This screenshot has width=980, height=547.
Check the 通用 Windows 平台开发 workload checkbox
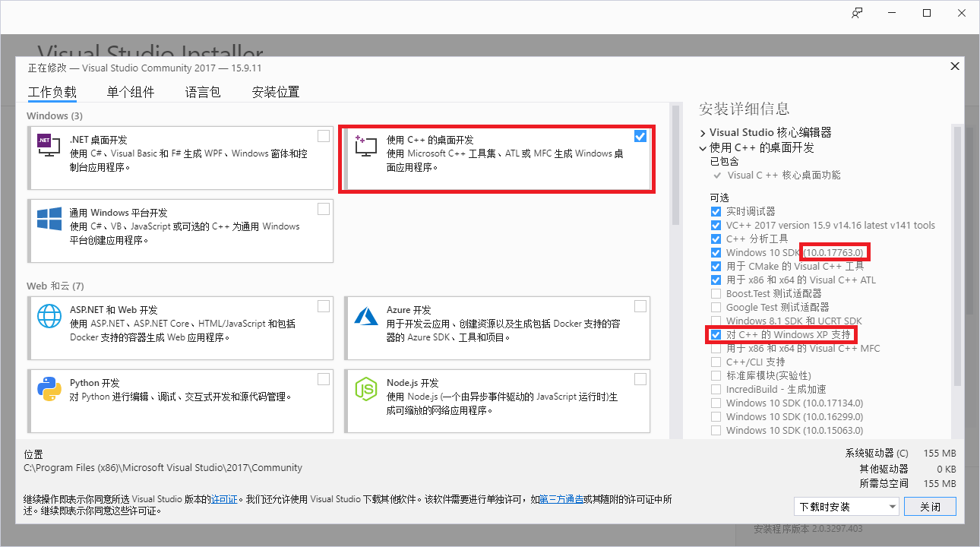pyautogui.click(x=324, y=209)
